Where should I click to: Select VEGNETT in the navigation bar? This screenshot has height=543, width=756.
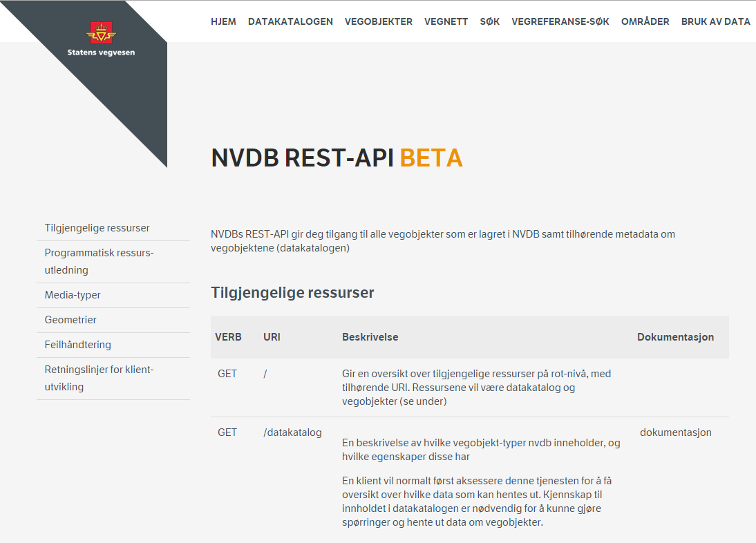(x=446, y=21)
